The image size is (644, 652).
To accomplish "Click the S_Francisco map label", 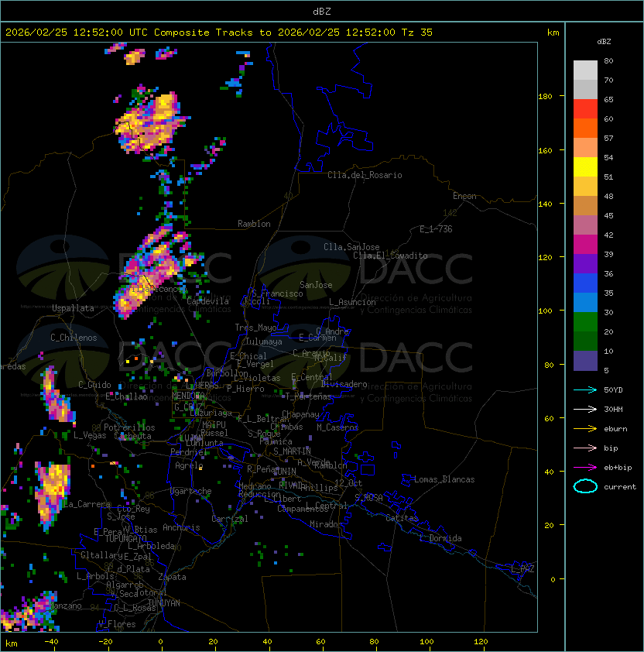I will (277, 293).
